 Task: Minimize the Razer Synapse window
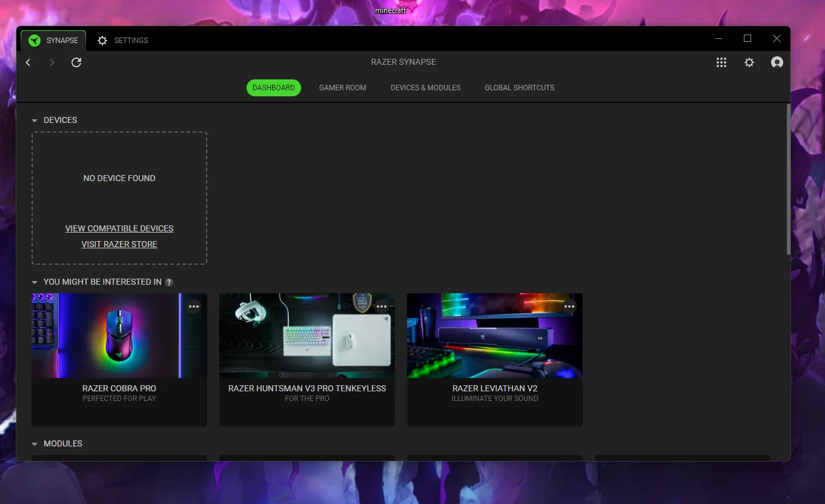tap(718, 38)
